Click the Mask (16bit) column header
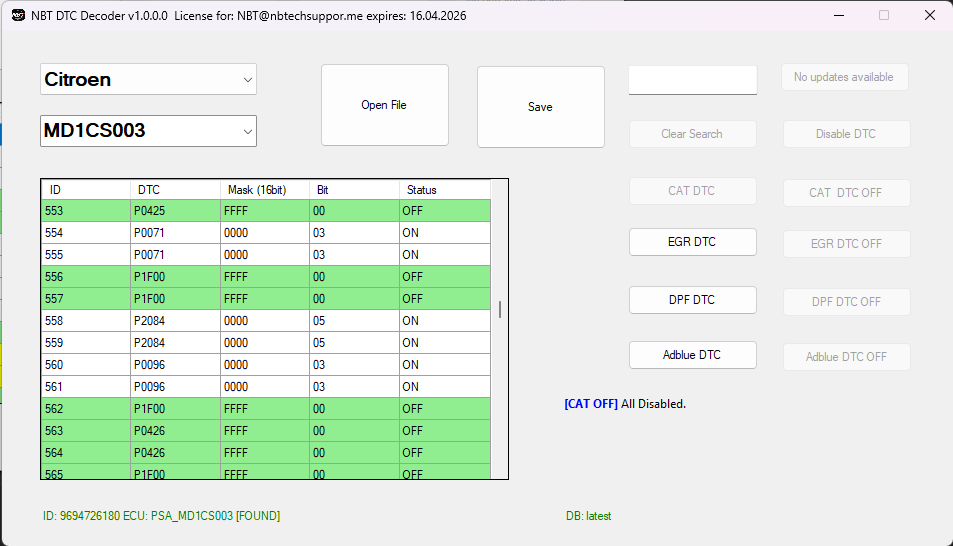This screenshot has width=953, height=546. coord(264,190)
